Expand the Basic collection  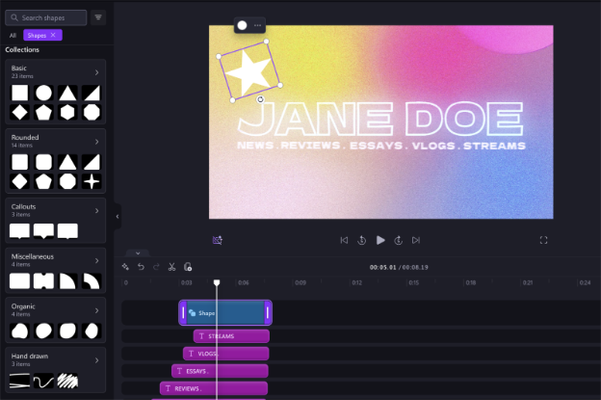pyautogui.click(x=97, y=72)
